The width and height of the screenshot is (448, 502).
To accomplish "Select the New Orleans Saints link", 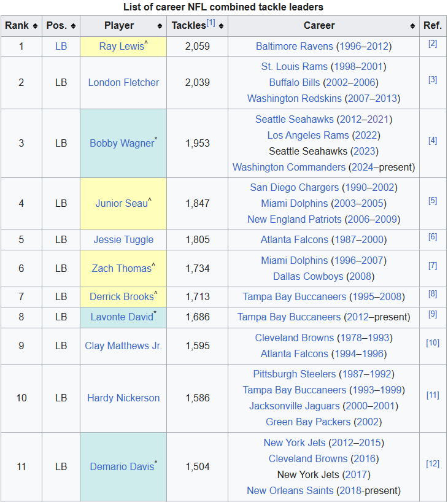I will point(290,491).
